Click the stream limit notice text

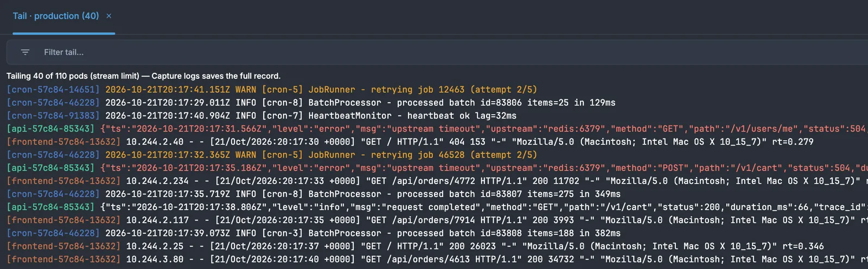pyautogui.click(x=143, y=76)
